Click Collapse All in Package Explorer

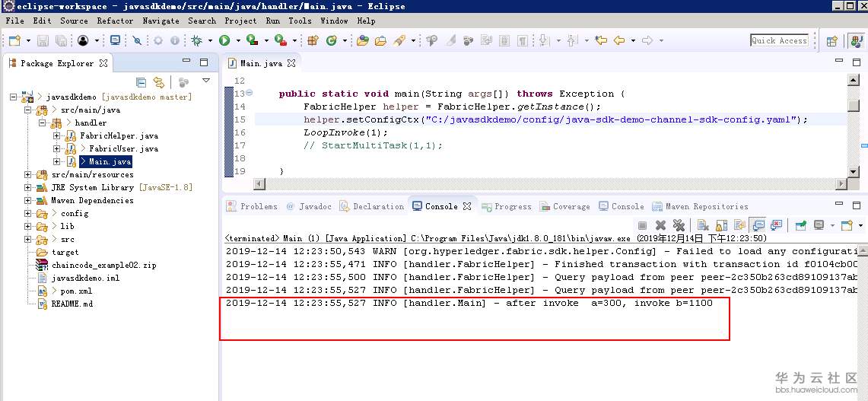[x=141, y=82]
